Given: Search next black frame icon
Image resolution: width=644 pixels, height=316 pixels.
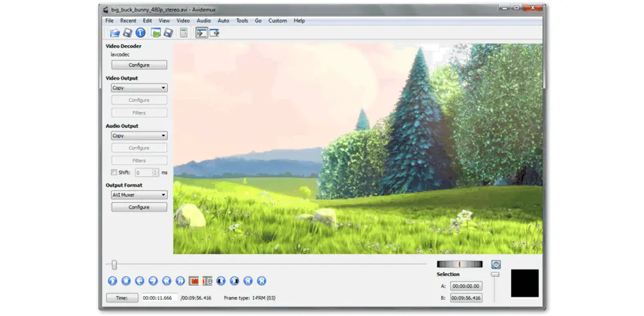Looking at the screenshot, I should (x=234, y=281).
